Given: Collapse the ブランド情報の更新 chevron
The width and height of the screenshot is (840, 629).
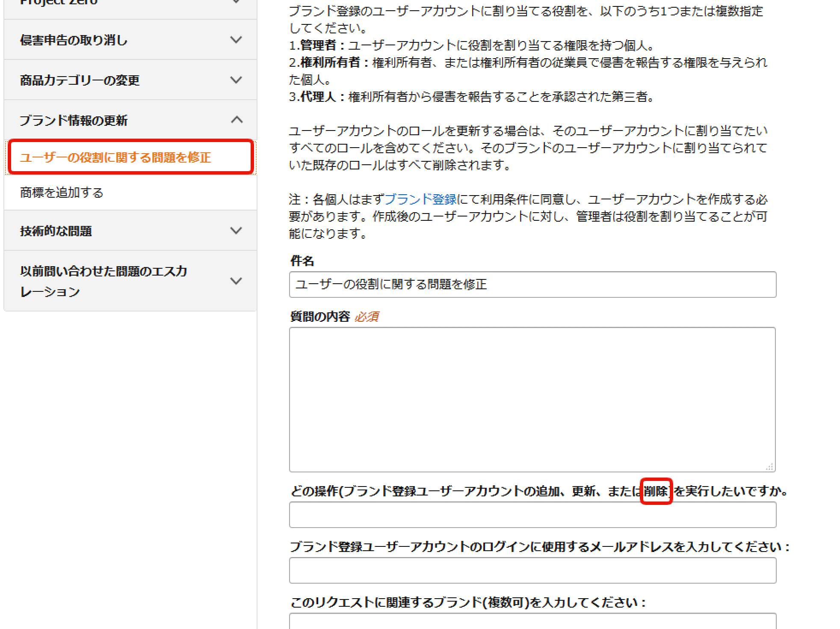Looking at the screenshot, I should [x=237, y=120].
